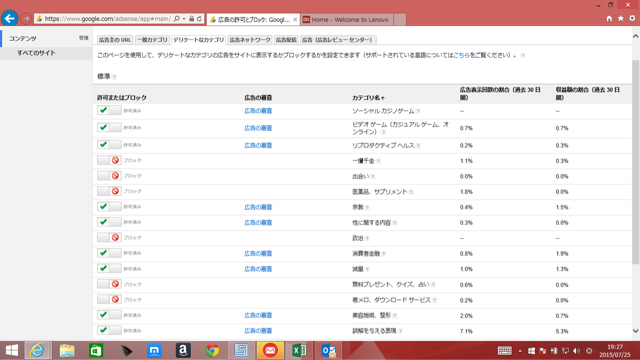Toggle the blocked 一攫千金 switch
Viewport: 640px width, 360px height.
pos(109,160)
